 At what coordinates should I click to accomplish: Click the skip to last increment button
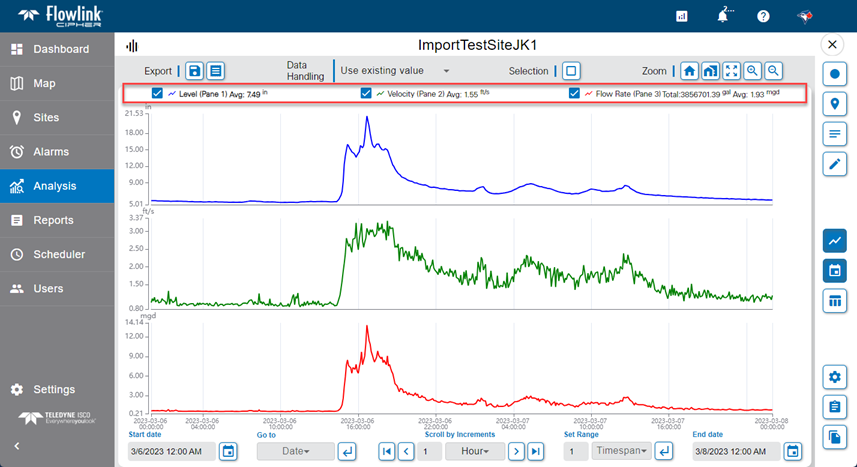click(536, 451)
